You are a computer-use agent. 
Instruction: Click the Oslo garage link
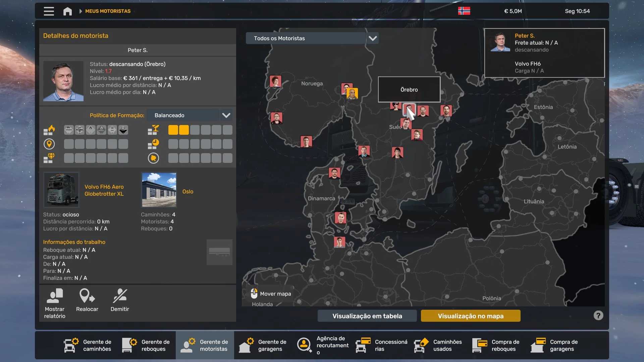187,191
